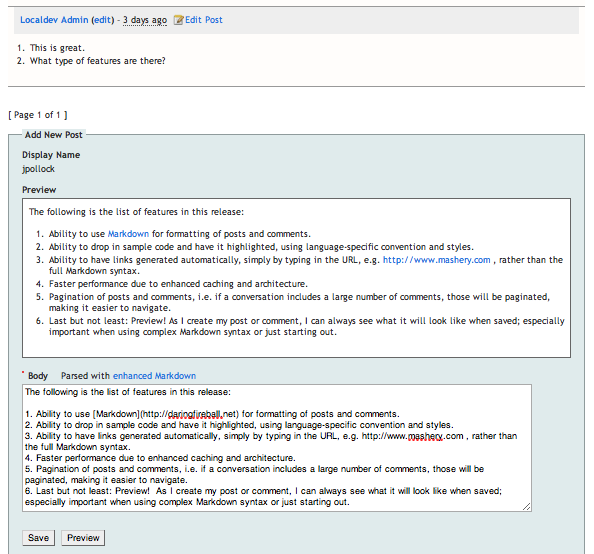Click the underlined mashery word in the Body
The image size is (594, 554).
click(425, 436)
